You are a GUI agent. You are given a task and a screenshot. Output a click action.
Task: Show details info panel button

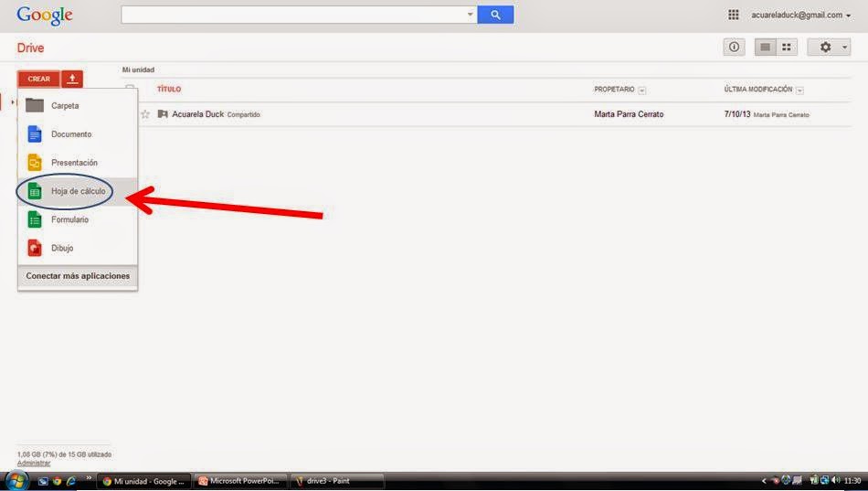(734, 48)
